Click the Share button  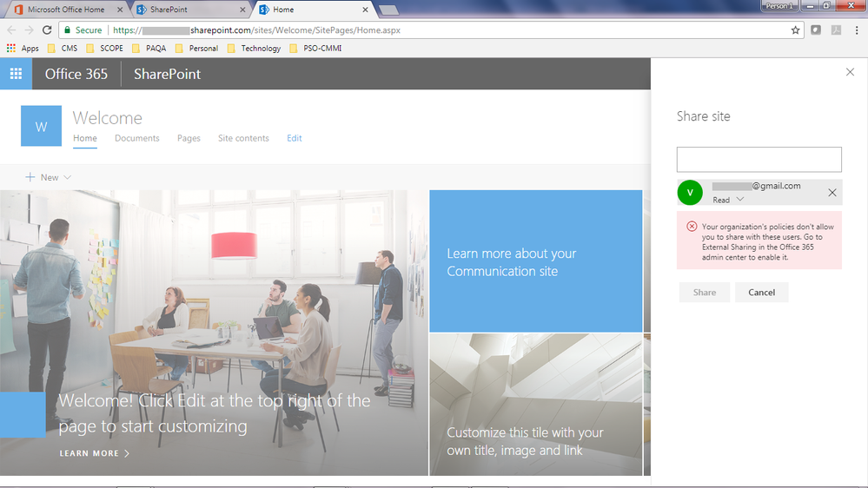[x=704, y=292]
